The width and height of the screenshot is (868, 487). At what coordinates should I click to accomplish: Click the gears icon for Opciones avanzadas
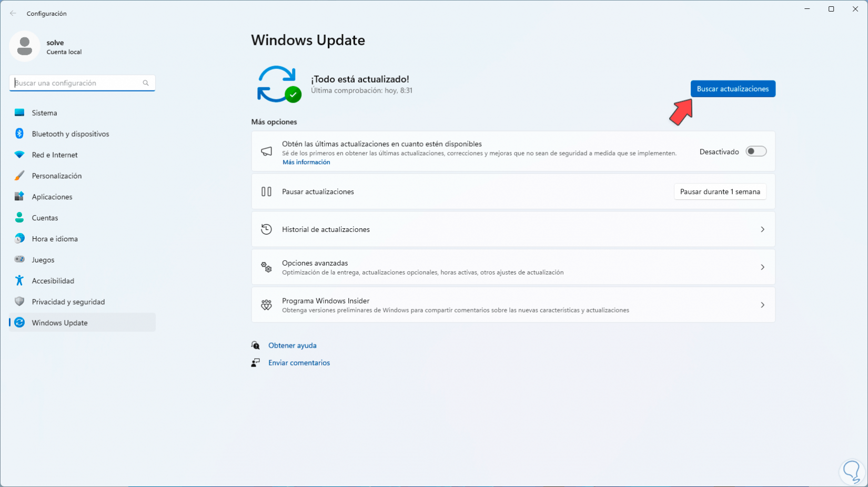pyautogui.click(x=267, y=267)
